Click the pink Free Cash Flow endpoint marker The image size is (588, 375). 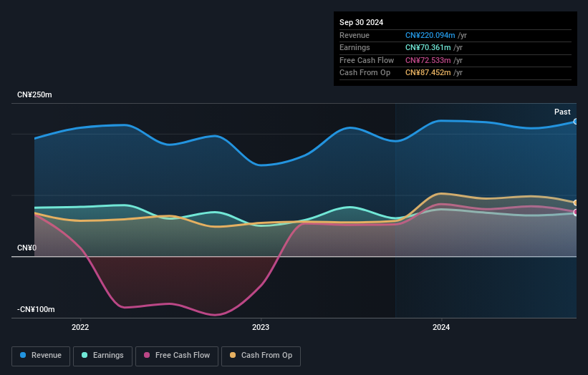[576, 212]
